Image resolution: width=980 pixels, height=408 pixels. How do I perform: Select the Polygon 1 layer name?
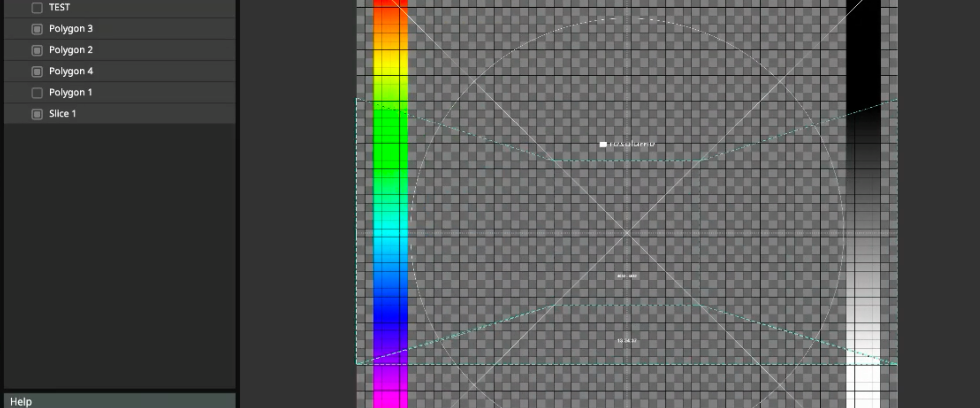[x=70, y=92]
